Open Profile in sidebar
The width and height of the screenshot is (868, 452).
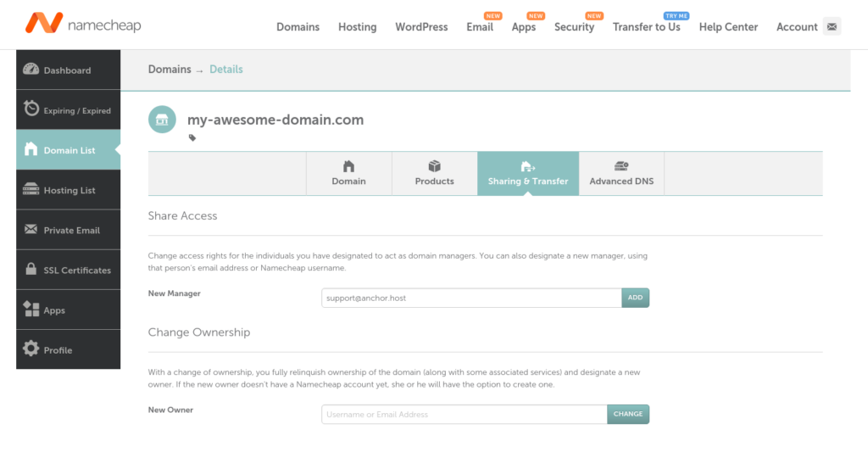point(68,349)
